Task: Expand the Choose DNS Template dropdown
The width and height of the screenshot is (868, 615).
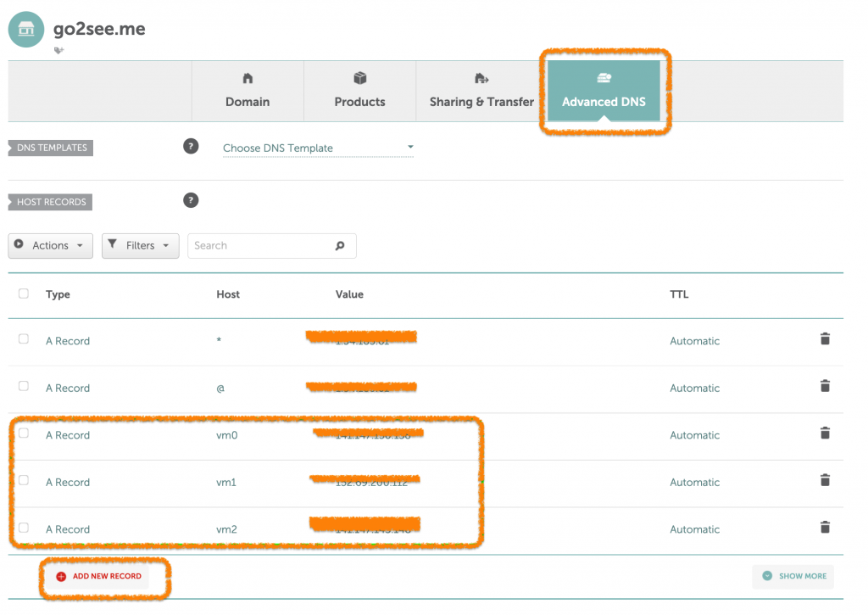Action: (318, 148)
